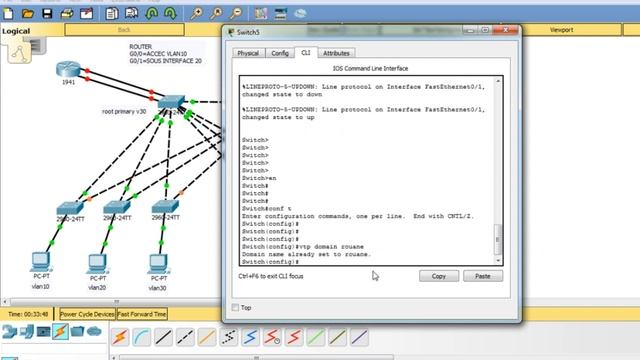The height and width of the screenshot is (360, 640).
Task: Click the CLI scrollbar up arrow
Action: pyautogui.click(x=498, y=81)
